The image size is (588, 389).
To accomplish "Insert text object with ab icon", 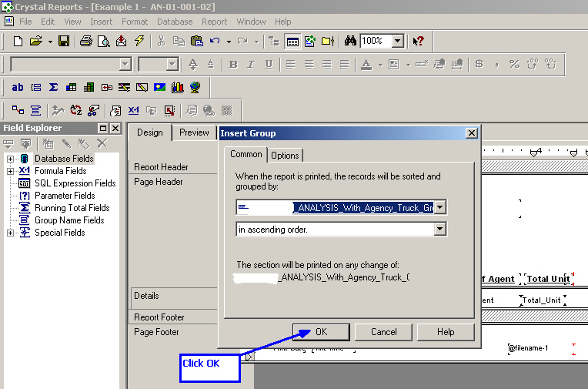I will pos(17,88).
